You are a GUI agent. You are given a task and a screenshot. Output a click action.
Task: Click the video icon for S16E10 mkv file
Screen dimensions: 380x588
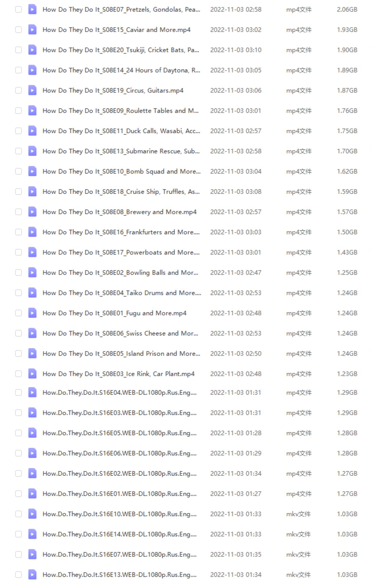(x=32, y=514)
